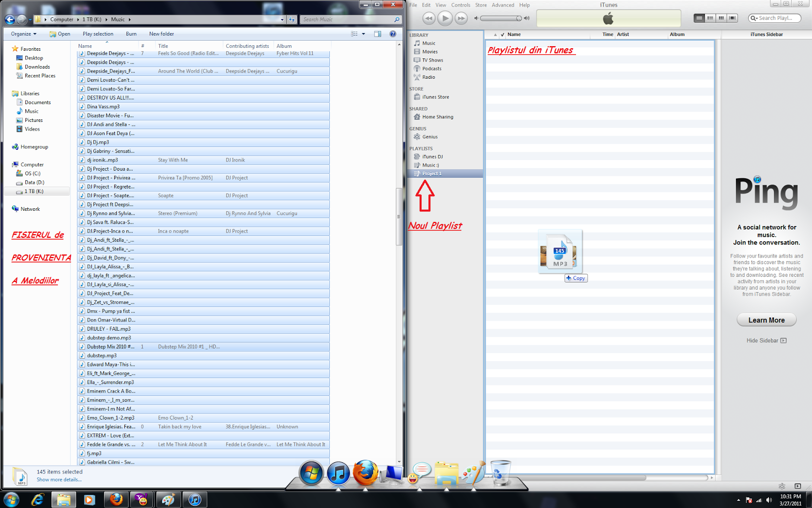Click the Explorer refresh button
The height and width of the screenshot is (508, 812).
(x=292, y=20)
